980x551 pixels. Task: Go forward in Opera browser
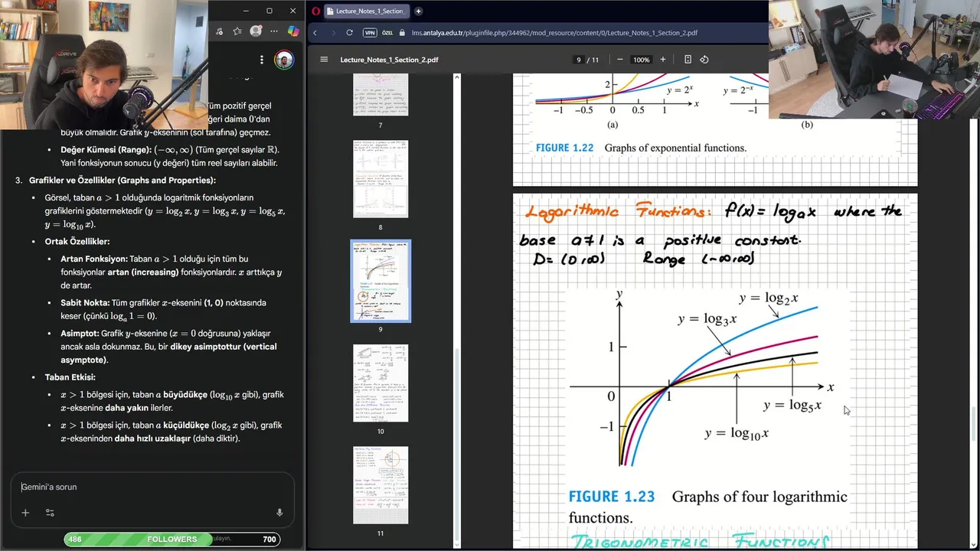point(332,33)
